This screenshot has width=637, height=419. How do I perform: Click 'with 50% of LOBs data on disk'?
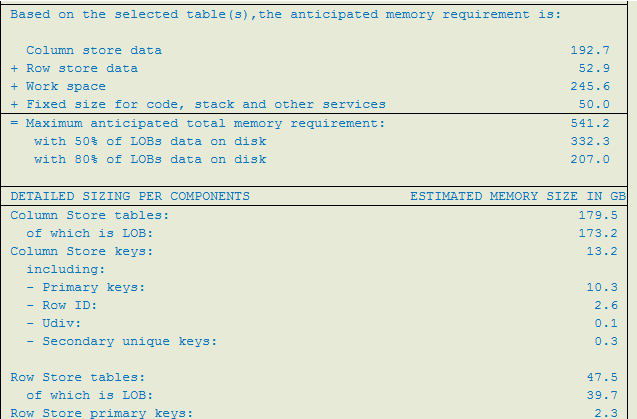[150, 141]
